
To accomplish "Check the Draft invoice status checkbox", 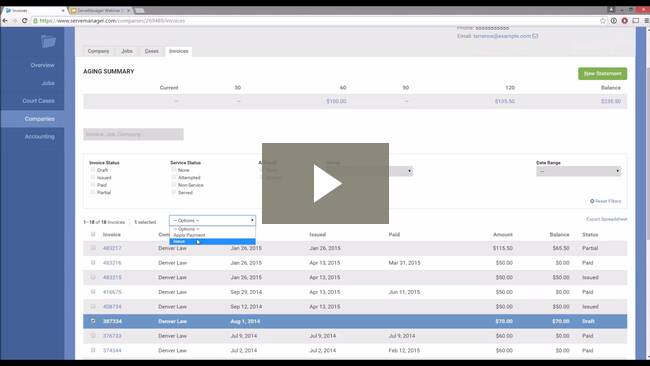I will pos(92,170).
